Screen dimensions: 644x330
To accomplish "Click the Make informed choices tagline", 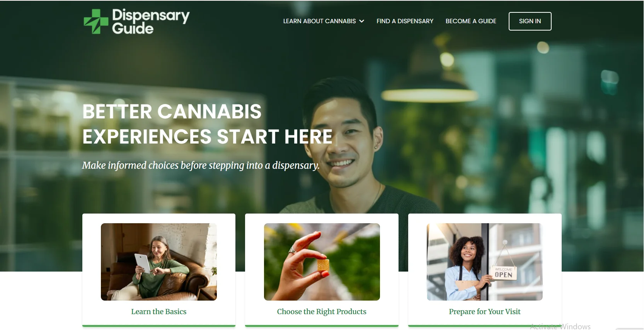I will (201, 165).
